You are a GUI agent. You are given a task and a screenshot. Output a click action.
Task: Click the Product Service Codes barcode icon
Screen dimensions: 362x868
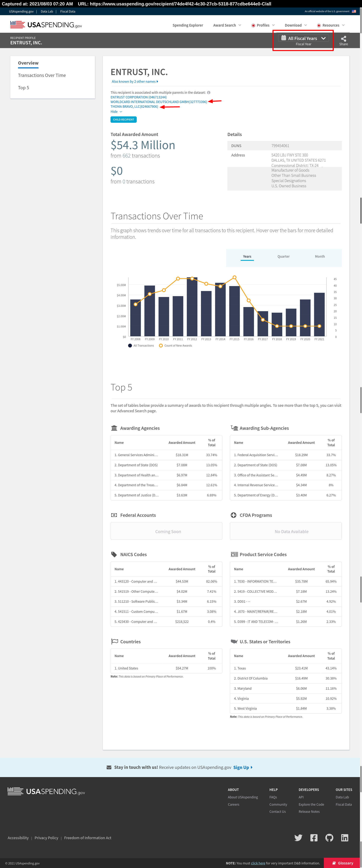tap(234, 554)
